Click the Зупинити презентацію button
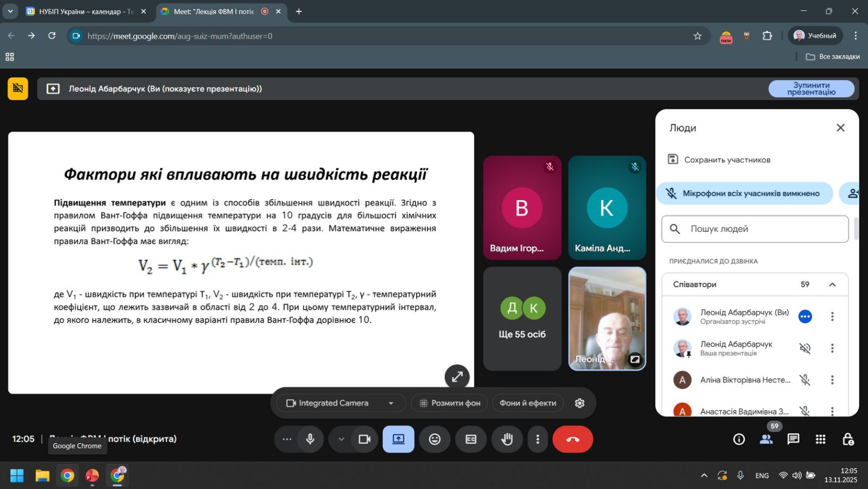 (x=811, y=88)
